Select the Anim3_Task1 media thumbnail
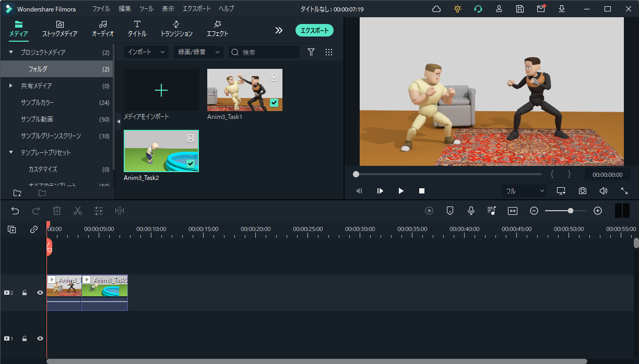 click(x=245, y=90)
